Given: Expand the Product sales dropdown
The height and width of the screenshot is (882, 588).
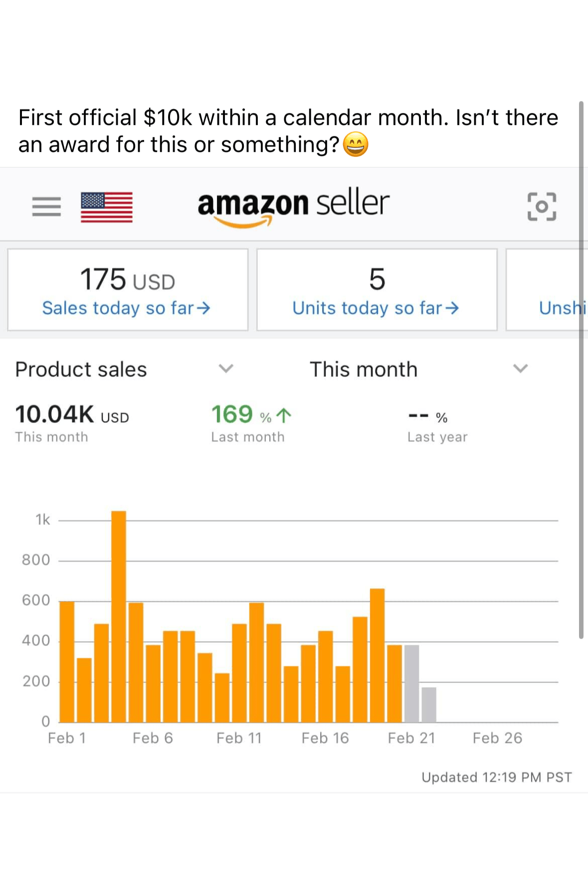Looking at the screenshot, I should tap(225, 369).
